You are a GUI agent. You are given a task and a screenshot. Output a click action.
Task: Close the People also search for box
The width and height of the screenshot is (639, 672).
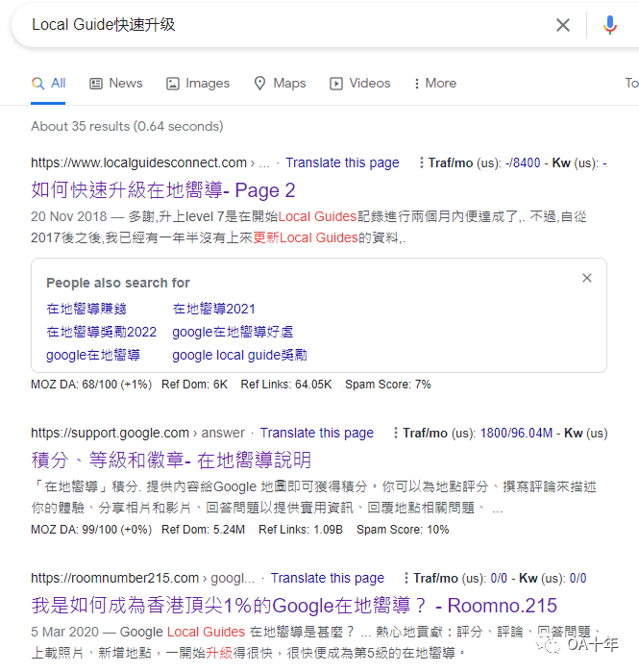click(587, 278)
